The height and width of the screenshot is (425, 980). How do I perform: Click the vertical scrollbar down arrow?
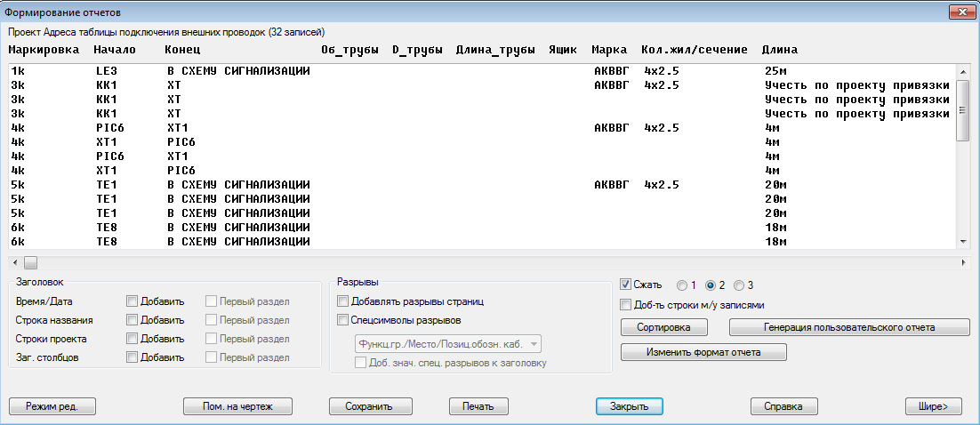click(x=962, y=242)
